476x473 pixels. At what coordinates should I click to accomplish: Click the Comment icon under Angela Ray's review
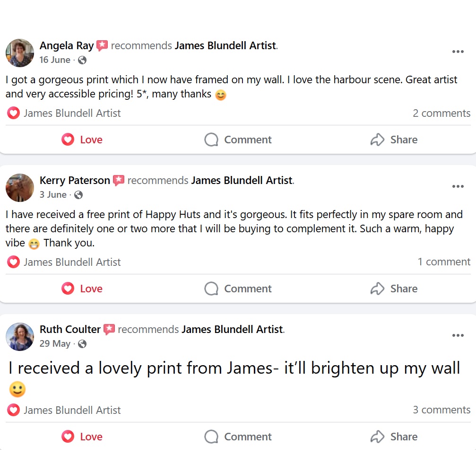[211, 140]
